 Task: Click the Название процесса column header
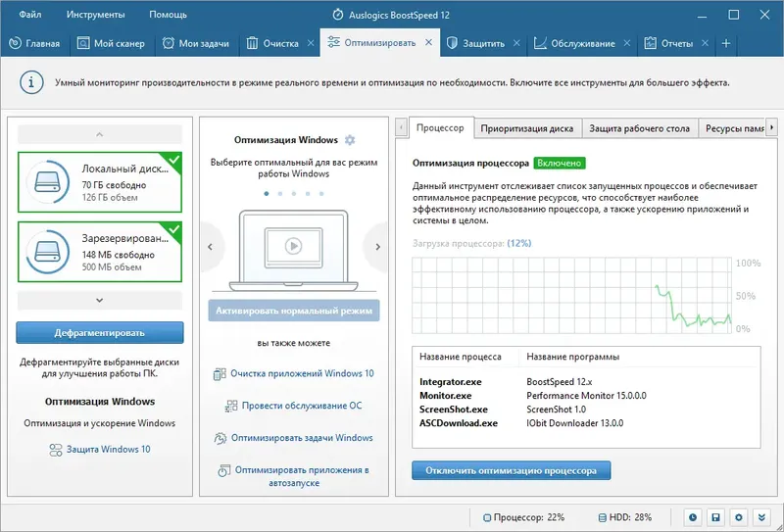click(460, 357)
